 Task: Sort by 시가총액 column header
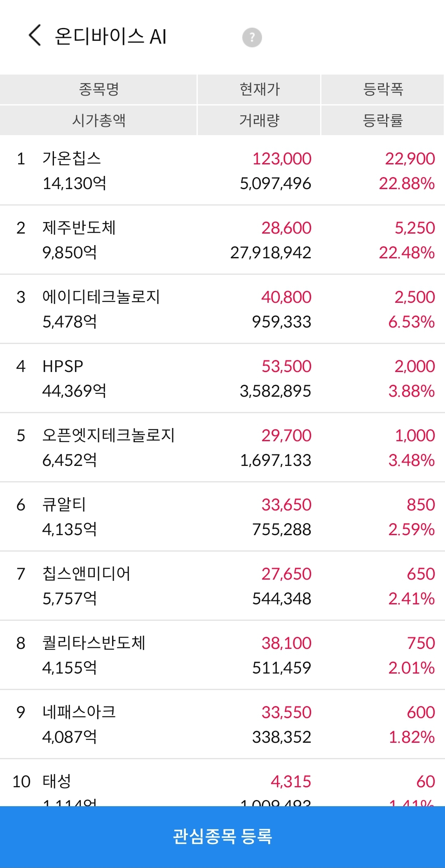pos(98,120)
